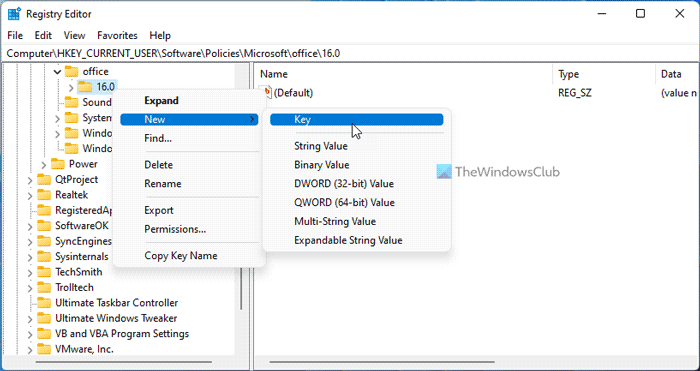Click the Sound folder icon
700x371 pixels.
(x=71, y=102)
